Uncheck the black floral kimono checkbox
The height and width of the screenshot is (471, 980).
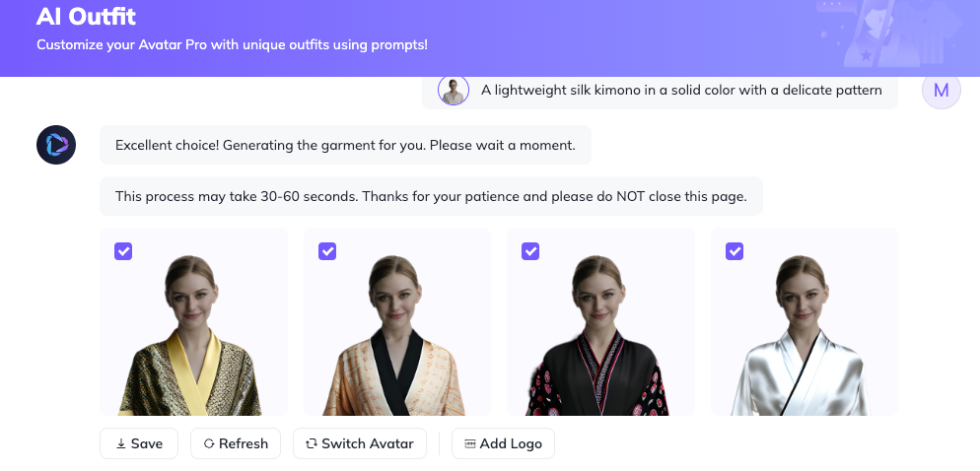coord(530,251)
